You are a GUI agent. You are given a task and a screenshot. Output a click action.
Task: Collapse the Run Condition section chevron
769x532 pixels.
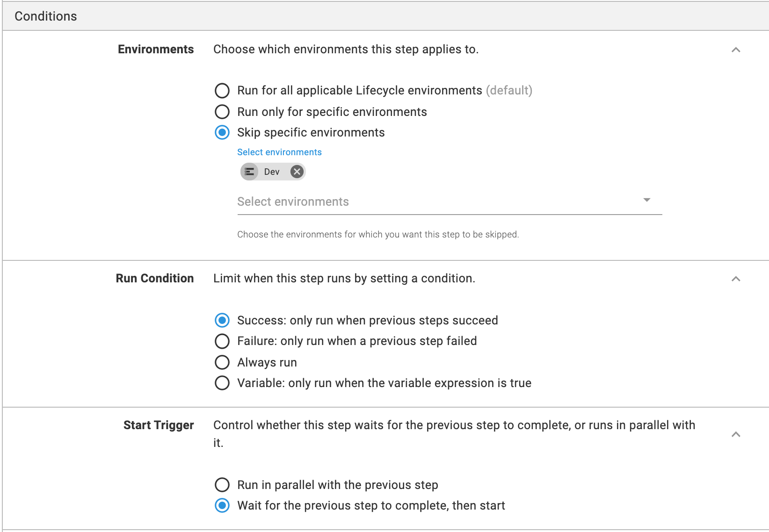point(736,279)
